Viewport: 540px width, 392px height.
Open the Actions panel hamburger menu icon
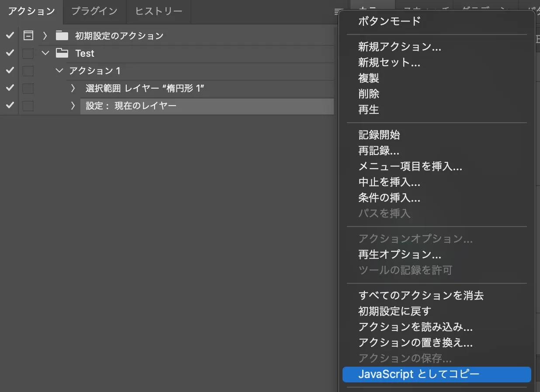[339, 12]
